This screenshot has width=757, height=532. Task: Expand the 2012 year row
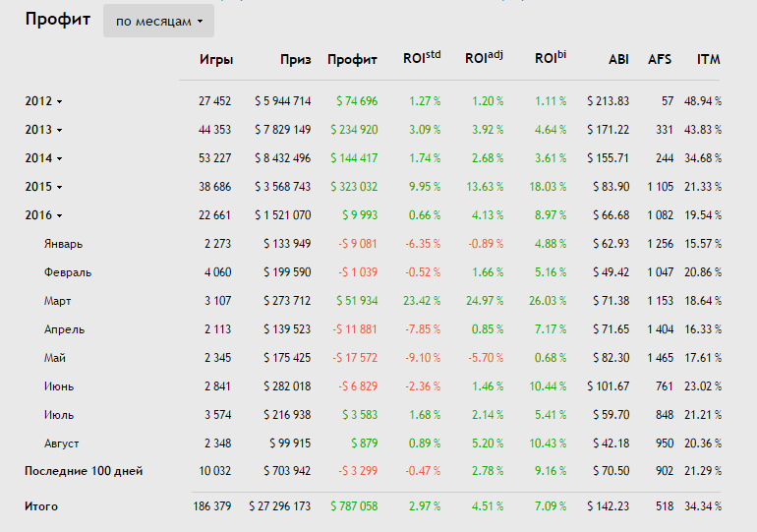tap(43, 101)
